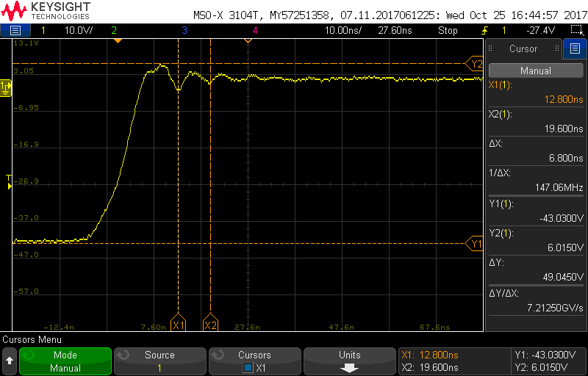Click the ΔY/ΔX value 7.21250GV/s
588x376 pixels.
pyautogui.click(x=555, y=308)
